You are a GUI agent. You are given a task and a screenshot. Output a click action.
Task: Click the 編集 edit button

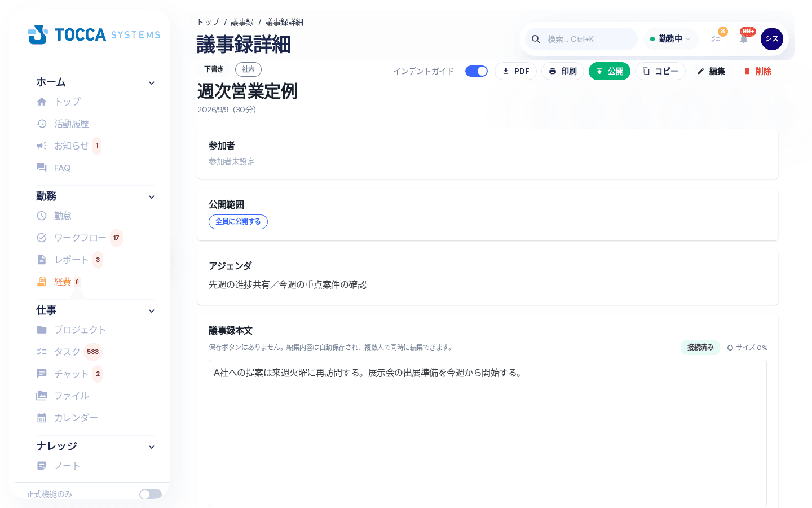pyautogui.click(x=711, y=71)
